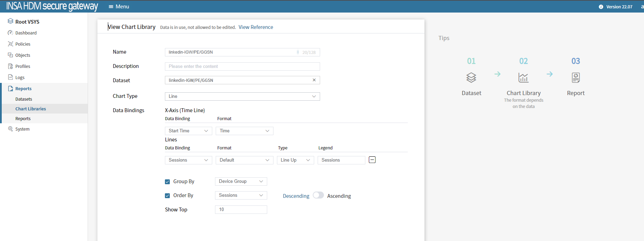Toggle the Descending/Ascending switch
Screen dimensions: 644x241
(x=318, y=195)
